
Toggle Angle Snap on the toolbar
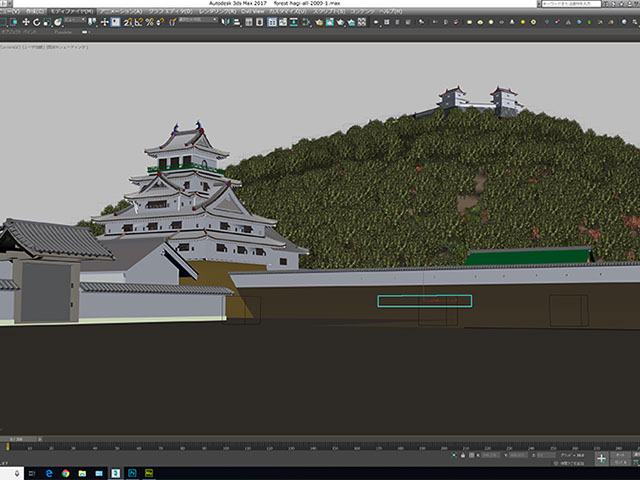[138, 22]
